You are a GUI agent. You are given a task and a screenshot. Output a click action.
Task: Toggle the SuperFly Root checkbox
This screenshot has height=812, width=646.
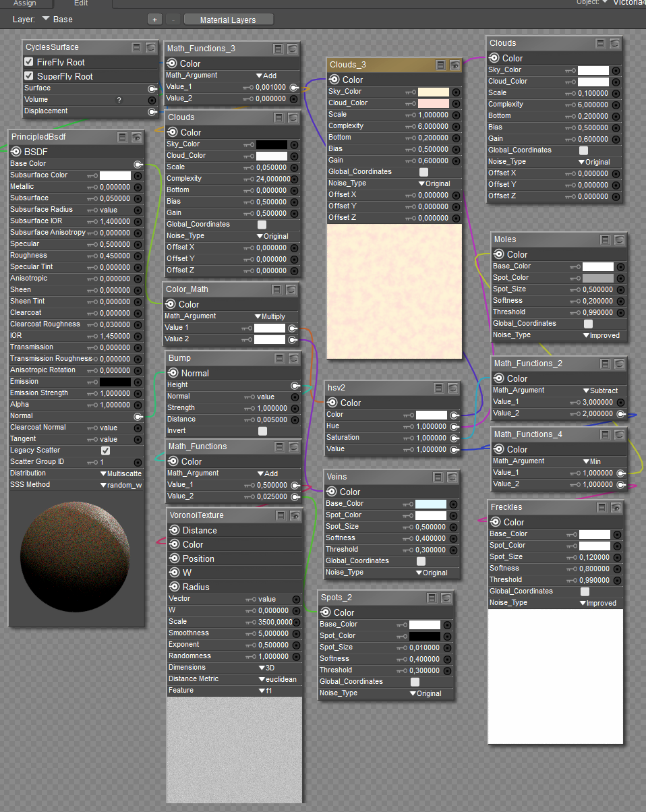[29, 76]
